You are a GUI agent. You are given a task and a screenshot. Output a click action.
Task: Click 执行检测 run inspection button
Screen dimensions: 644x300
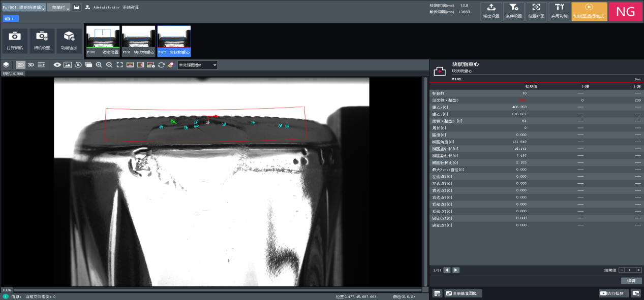[614, 293]
